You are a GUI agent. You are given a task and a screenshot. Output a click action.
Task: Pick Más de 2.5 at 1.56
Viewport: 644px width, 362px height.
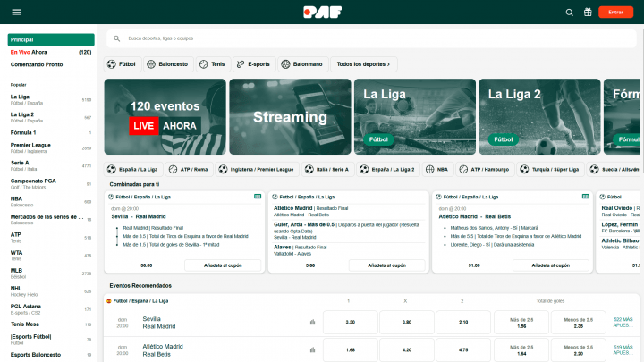521,322
